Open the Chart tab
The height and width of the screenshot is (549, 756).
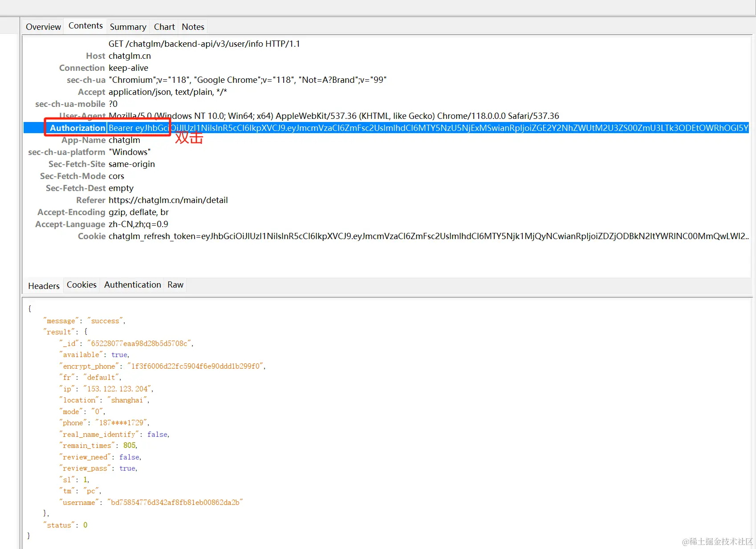(x=164, y=27)
